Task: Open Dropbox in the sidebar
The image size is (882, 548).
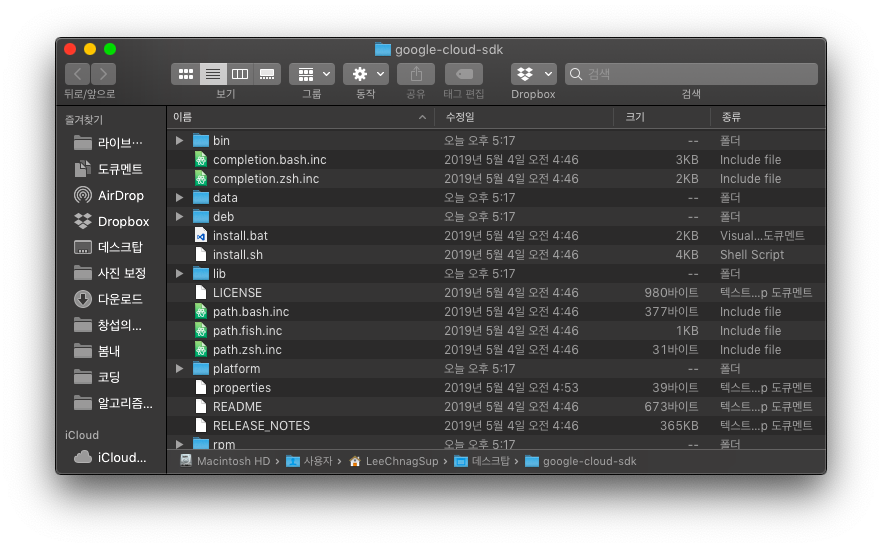Action: [x=110, y=221]
